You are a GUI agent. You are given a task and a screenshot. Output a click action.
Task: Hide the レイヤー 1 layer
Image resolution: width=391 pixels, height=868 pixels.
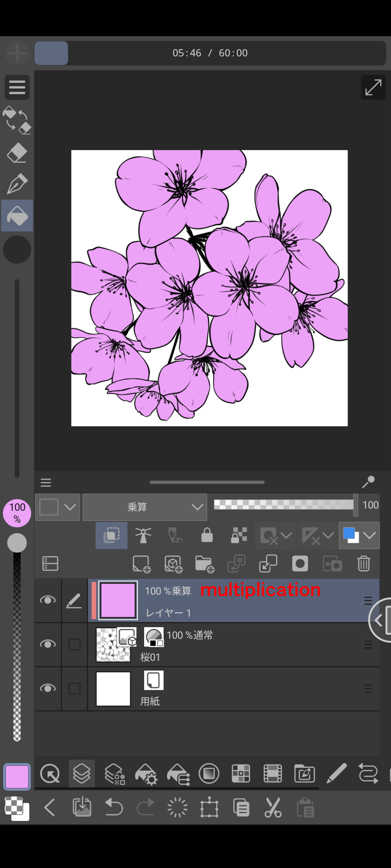[x=48, y=600]
